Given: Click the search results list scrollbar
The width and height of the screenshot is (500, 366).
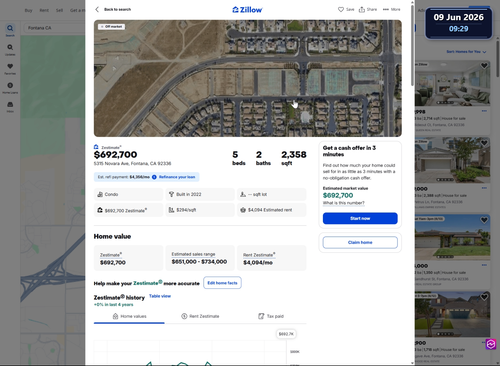Looking at the screenshot, I should (498, 60).
